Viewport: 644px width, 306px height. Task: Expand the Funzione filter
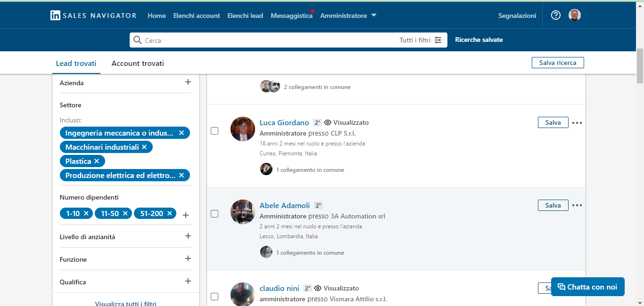pyautogui.click(x=188, y=258)
